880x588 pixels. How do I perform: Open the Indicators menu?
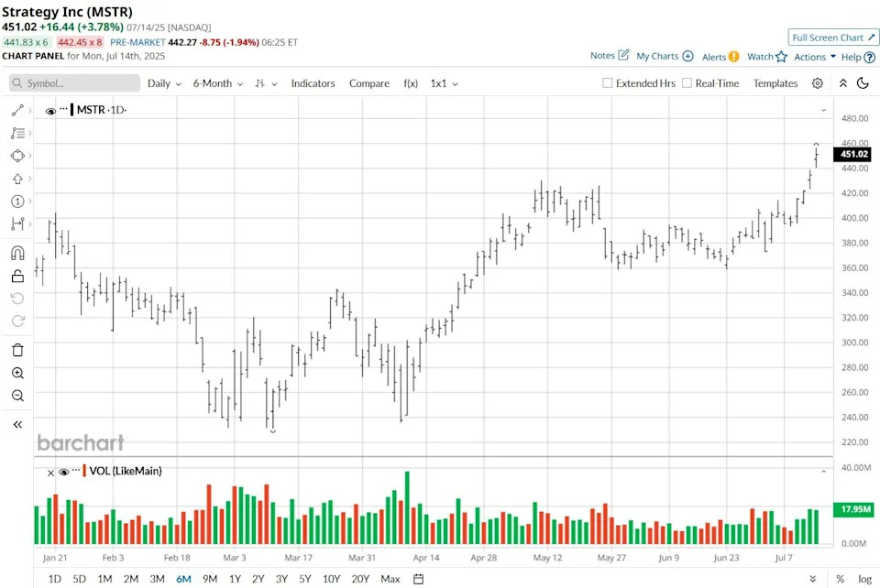313,83
